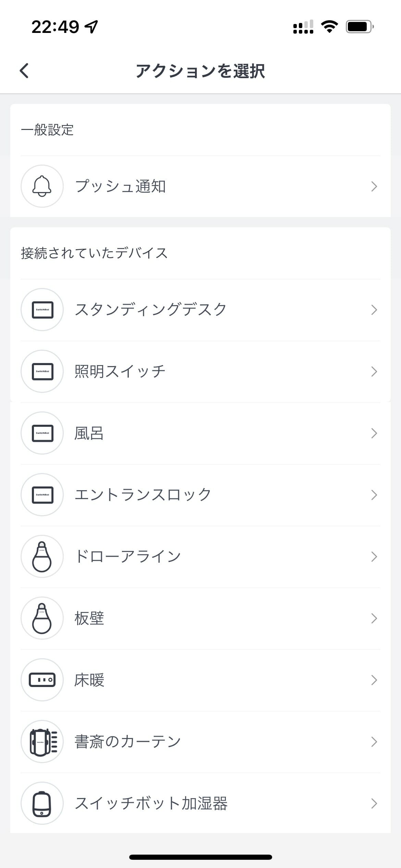This screenshot has height=868, width=401.
Task: Tap the スタンディングデスク device icon
Action: click(42, 310)
